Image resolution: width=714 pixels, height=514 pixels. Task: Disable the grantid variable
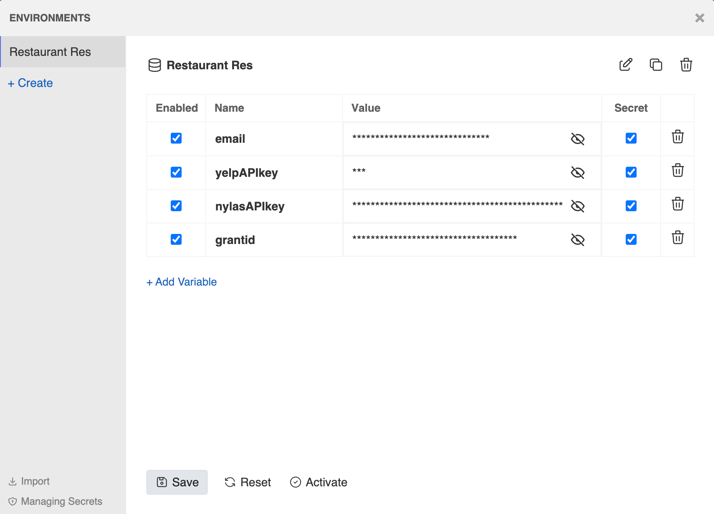pos(176,239)
